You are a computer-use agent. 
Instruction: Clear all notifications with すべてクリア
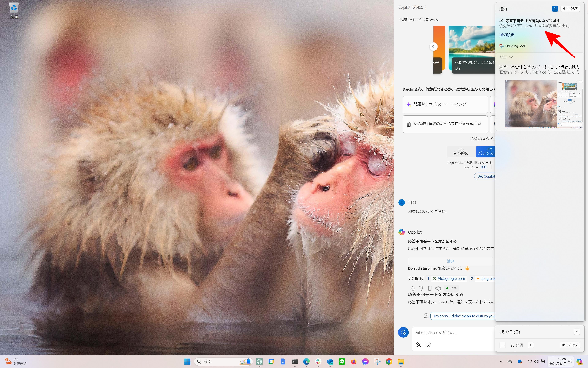[570, 9]
